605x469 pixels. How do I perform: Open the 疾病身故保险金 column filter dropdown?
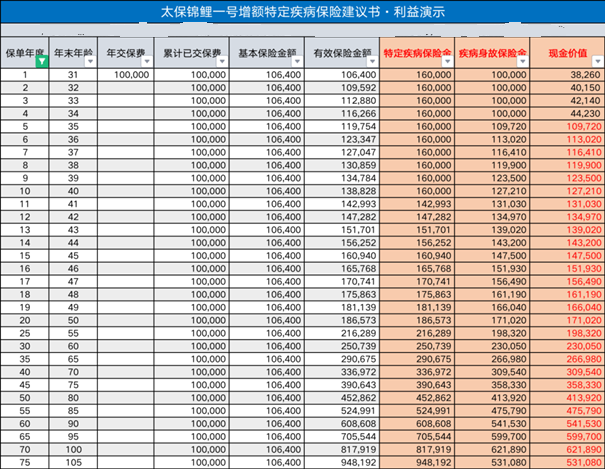pos(523,61)
